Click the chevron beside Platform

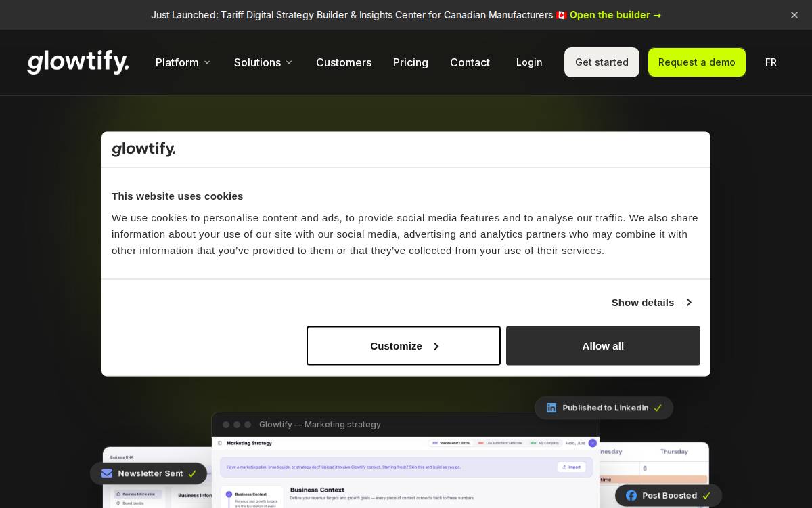click(x=207, y=62)
